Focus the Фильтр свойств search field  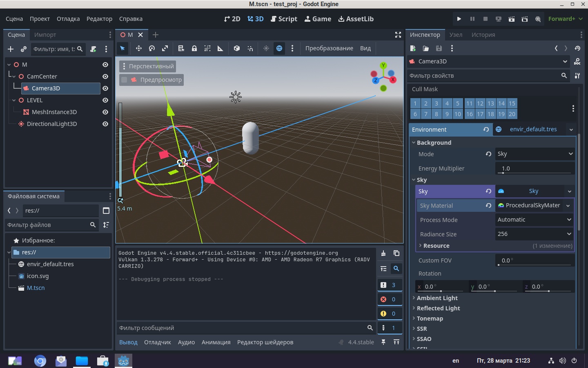coord(488,76)
